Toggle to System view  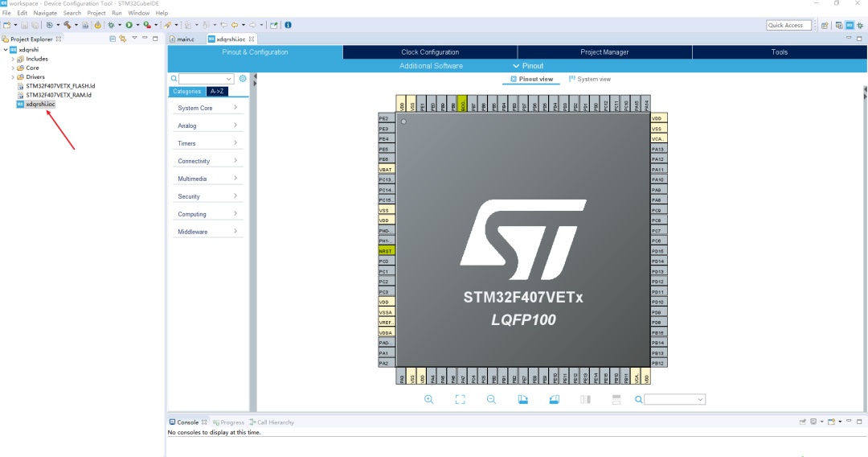pyautogui.click(x=590, y=79)
